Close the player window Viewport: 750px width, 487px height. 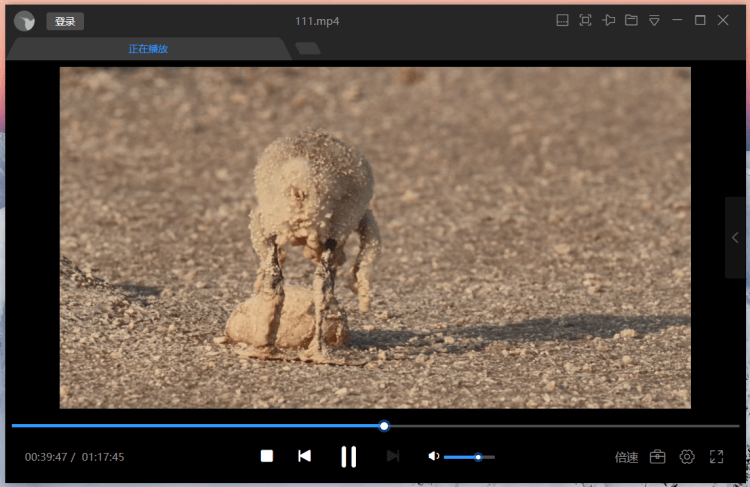pos(723,20)
